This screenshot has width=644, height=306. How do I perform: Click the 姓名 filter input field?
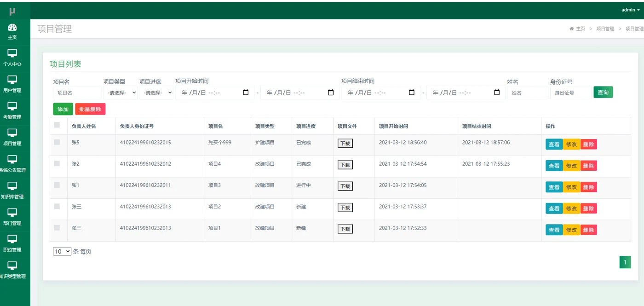(x=528, y=92)
